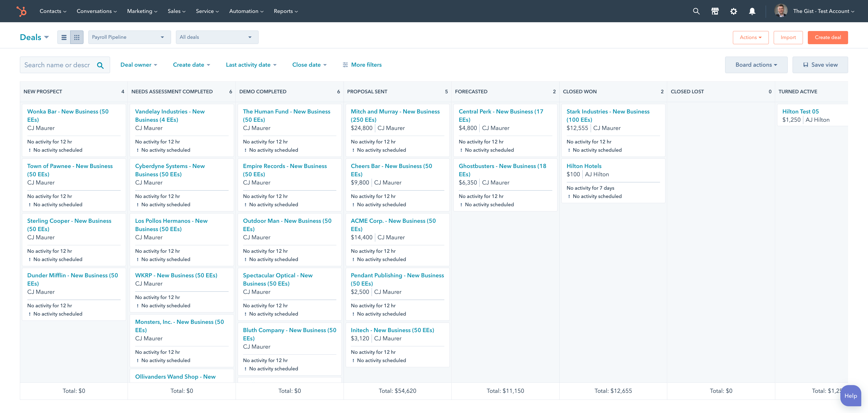Click the Import button
The image size is (868, 413).
788,37
